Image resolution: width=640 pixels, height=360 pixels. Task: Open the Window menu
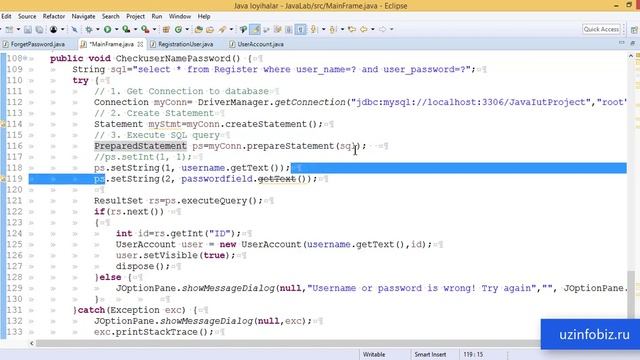(180, 16)
